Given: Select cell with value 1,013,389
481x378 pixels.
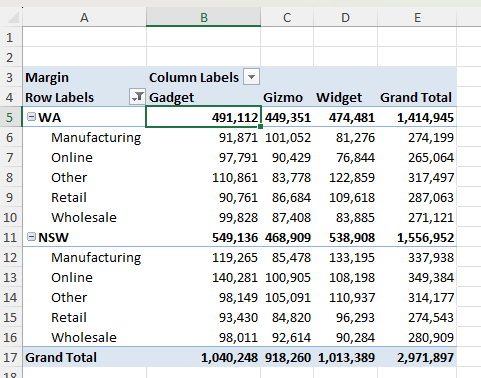Looking at the screenshot, I should [345, 357].
